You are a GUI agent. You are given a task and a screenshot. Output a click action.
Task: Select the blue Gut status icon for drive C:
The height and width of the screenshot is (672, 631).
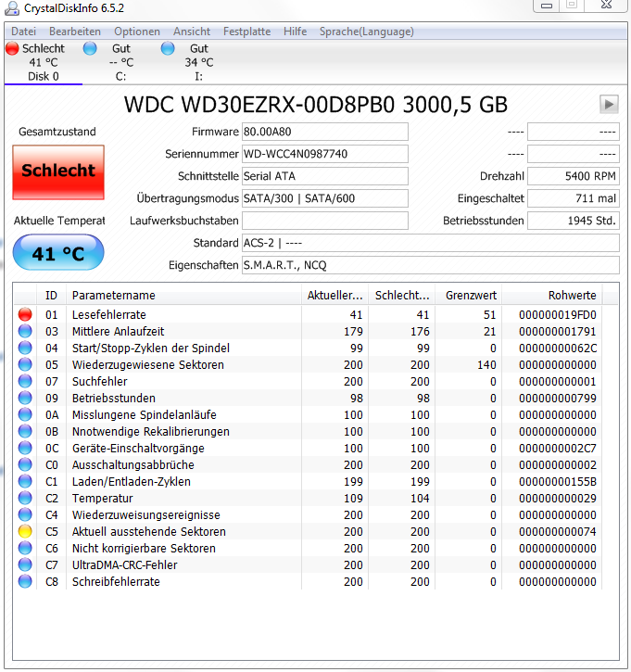click(x=90, y=48)
